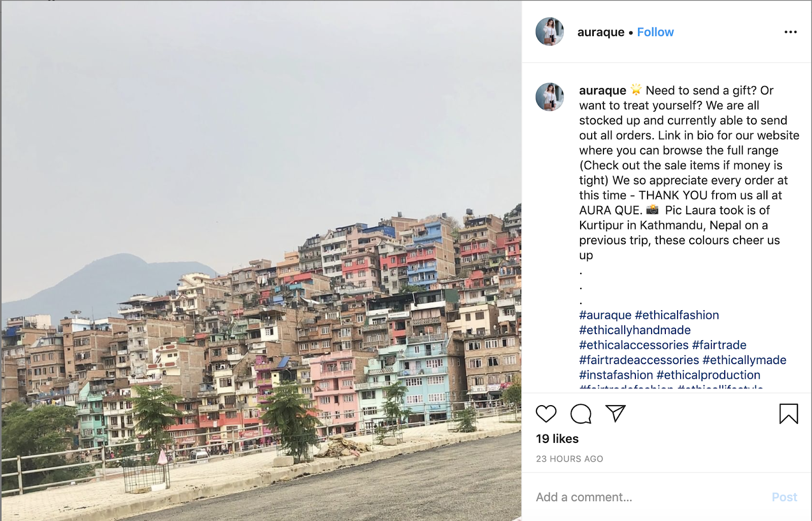812x521 pixels.
Task: Open auraque profile picture in header
Action: pos(550,31)
